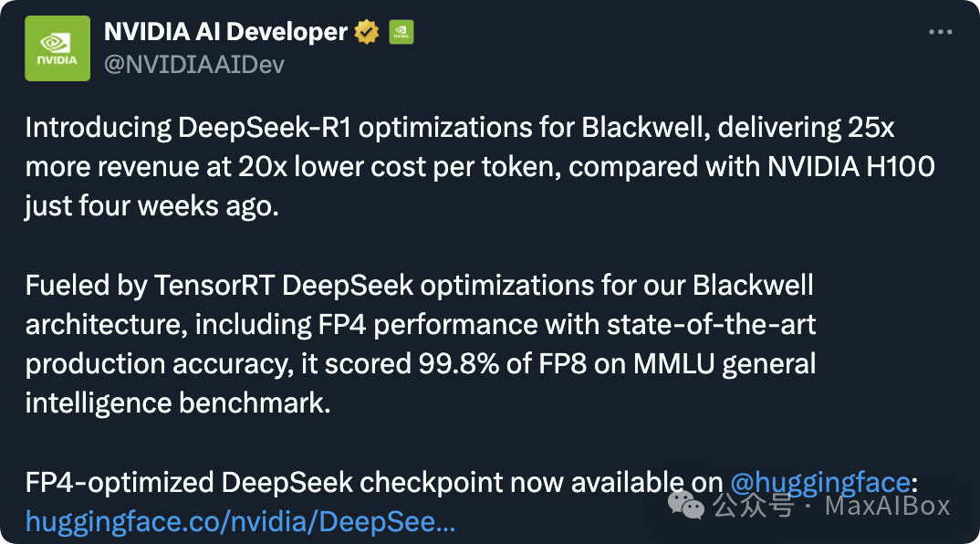
Task: Click the 'just four weeks ago.' line
Action: coord(151,205)
